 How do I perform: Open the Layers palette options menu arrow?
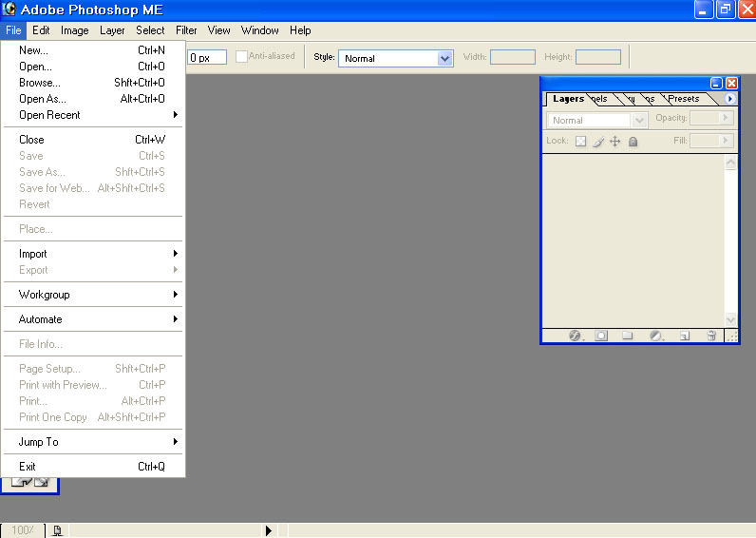(x=729, y=99)
